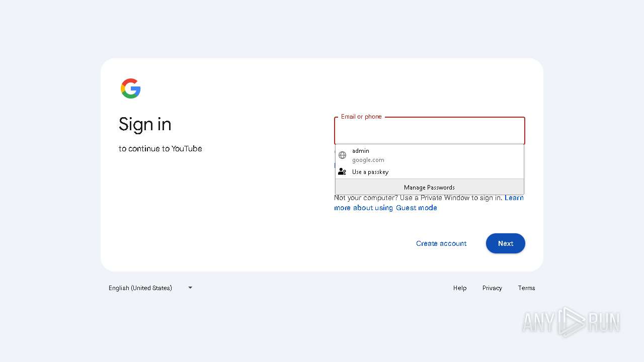Click the 'to continue to YouTube' text

coord(160,149)
